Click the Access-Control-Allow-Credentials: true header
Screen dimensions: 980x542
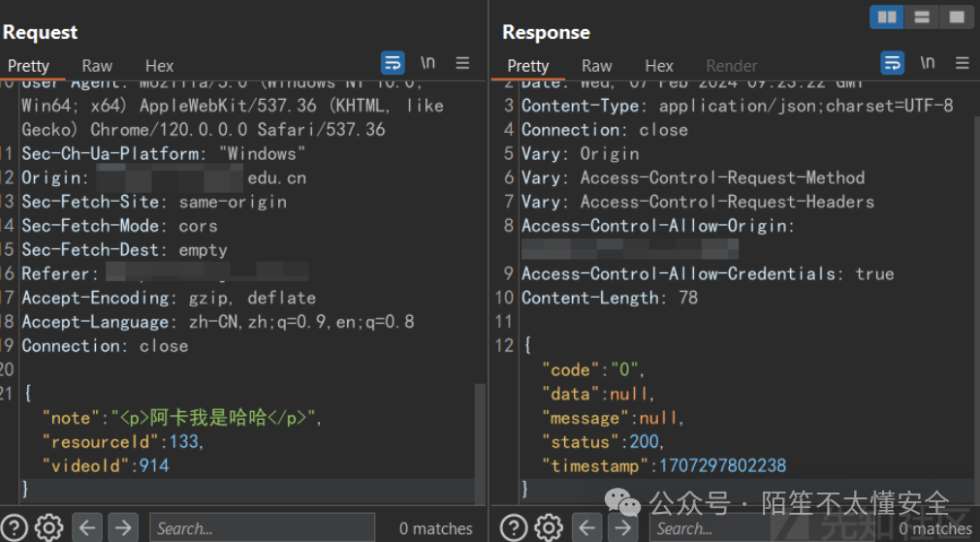pyautogui.click(x=709, y=273)
